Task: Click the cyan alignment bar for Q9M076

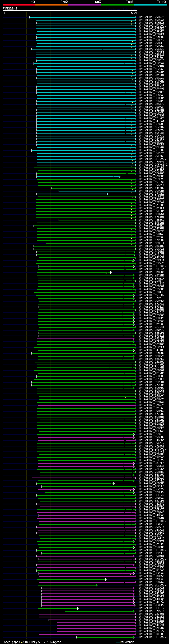Action: click(83, 17)
